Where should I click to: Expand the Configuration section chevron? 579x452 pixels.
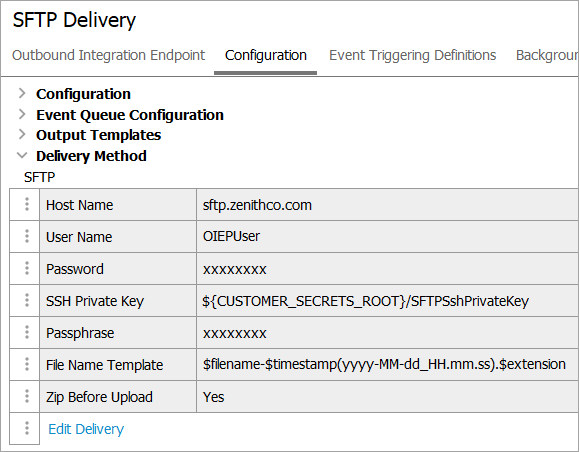(22, 93)
